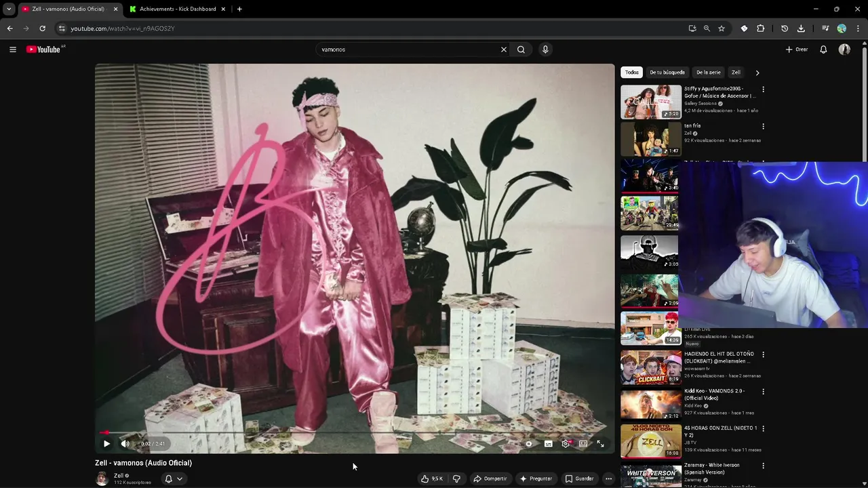
Task: Open the Zell channel avatar
Action: [x=102, y=479]
